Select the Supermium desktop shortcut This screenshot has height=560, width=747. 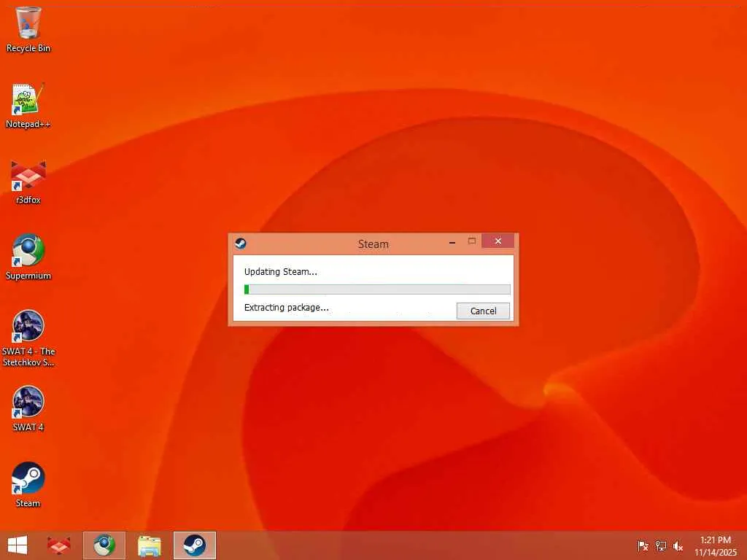click(28, 257)
